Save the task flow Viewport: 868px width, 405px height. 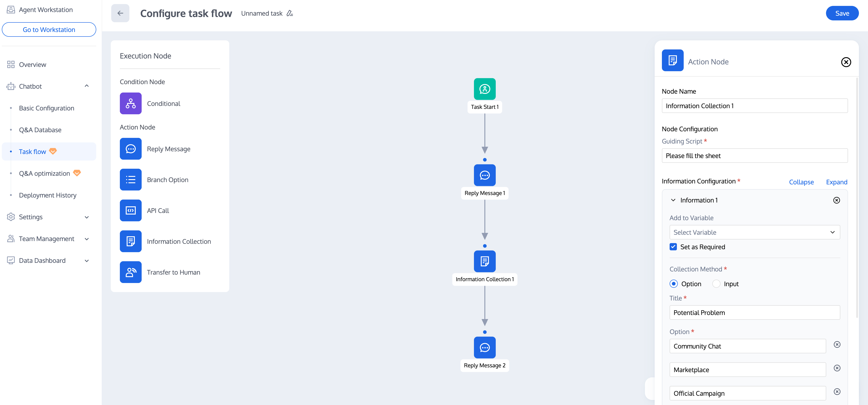tap(842, 13)
